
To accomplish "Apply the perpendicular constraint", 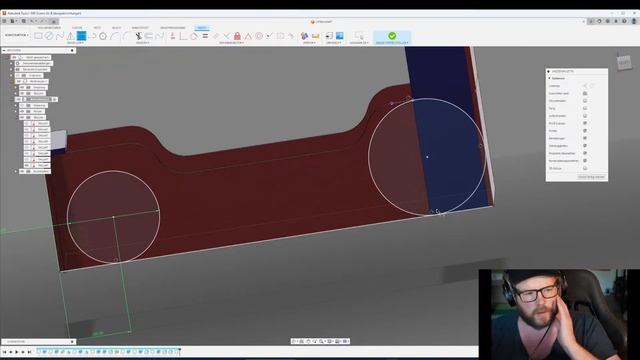I will pos(226,36).
